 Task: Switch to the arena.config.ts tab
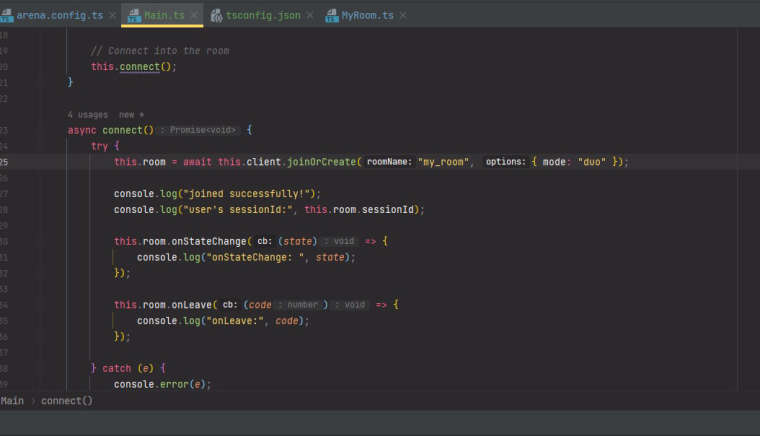click(x=60, y=16)
